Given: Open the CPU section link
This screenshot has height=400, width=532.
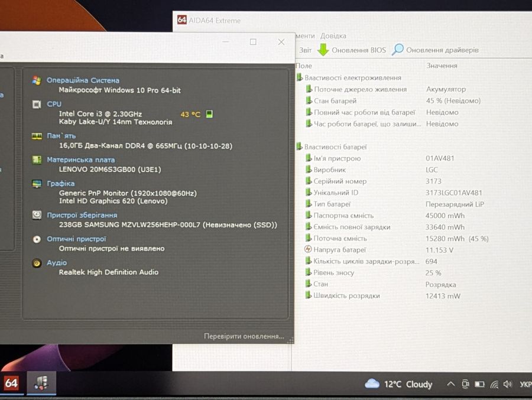Looking at the screenshot, I should point(54,104).
